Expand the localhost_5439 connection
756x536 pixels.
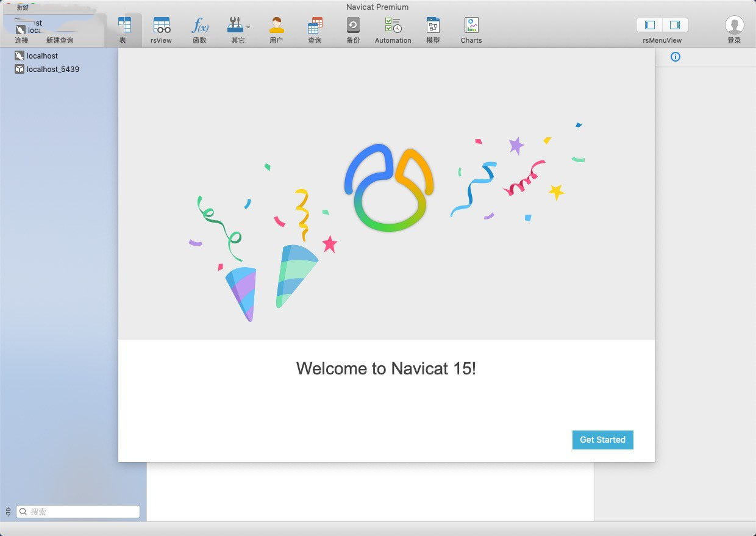[x=52, y=69]
